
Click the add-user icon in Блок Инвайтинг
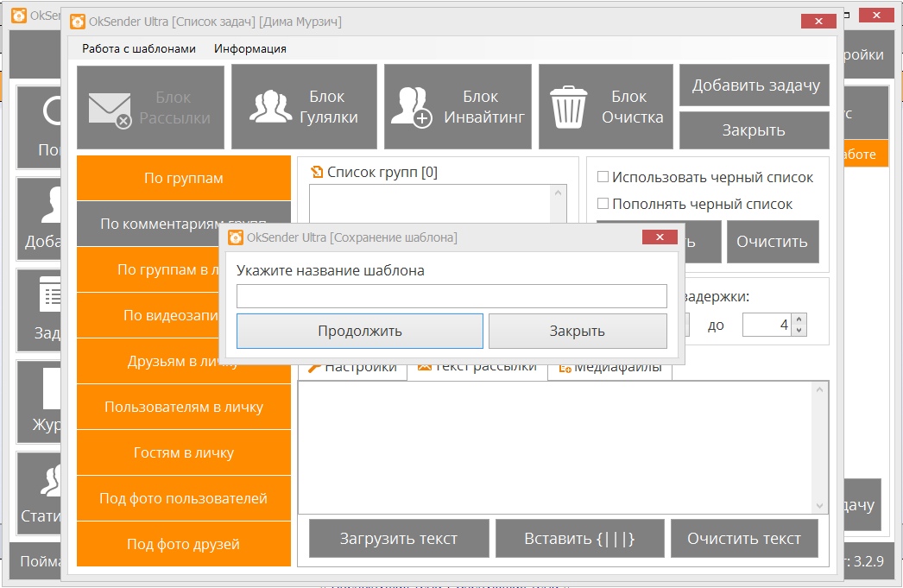[411, 107]
